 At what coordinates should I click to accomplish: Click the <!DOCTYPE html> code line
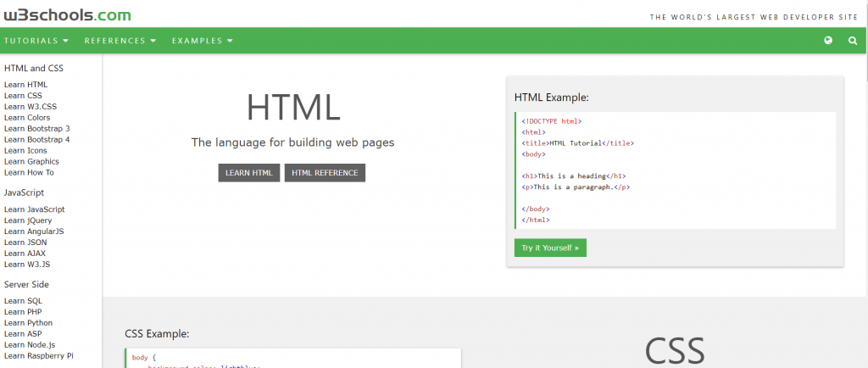pyautogui.click(x=551, y=120)
